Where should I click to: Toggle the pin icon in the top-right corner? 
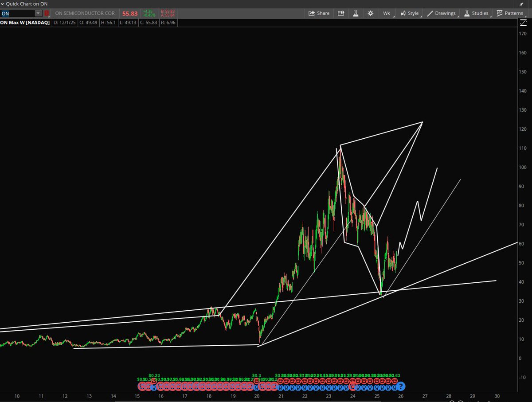522,4
